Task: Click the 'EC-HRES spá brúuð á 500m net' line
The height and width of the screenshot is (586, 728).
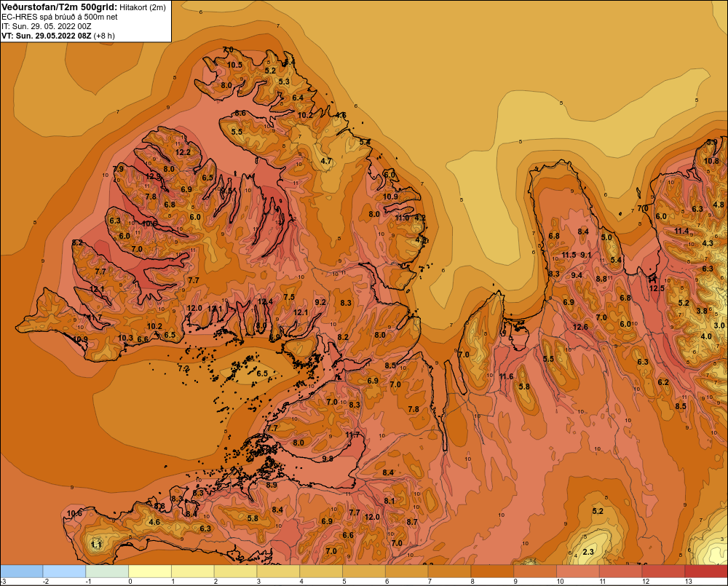Action: coord(60,17)
